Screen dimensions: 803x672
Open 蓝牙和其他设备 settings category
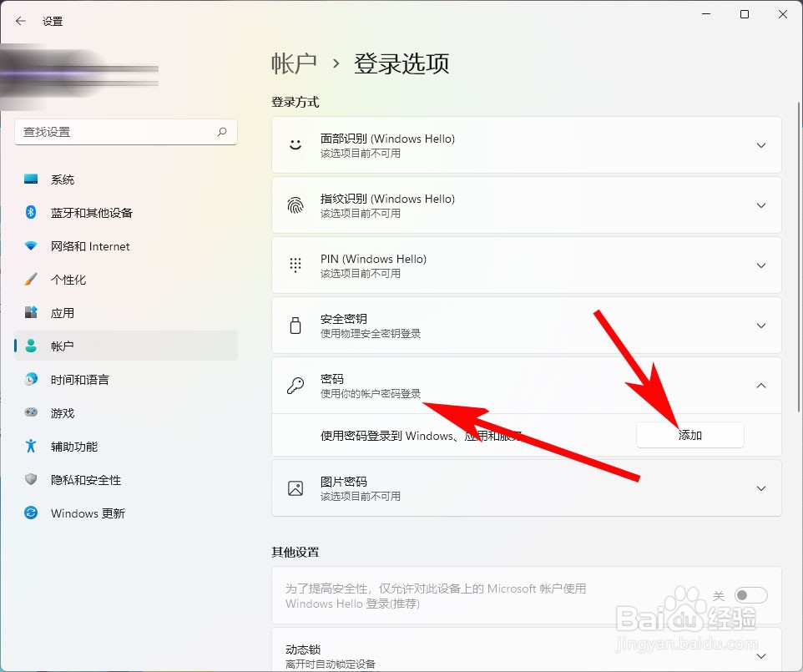click(x=126, y=213)
